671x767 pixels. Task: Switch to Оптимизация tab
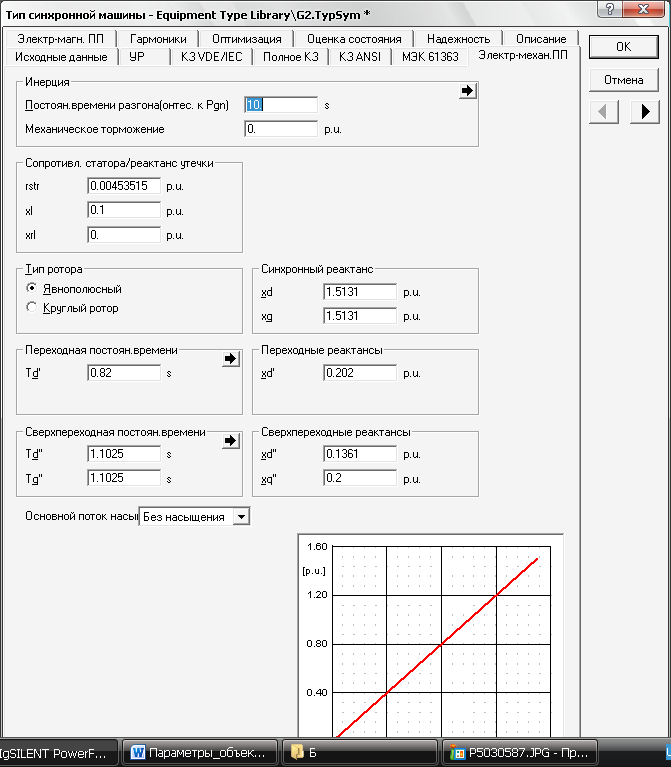pyautogui.click(x=246, y=39)
